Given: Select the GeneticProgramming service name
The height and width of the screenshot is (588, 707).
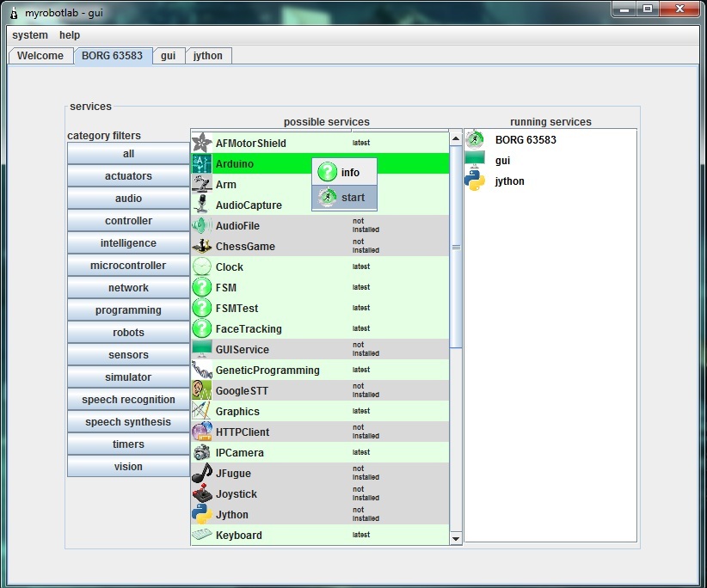Looking at the screenshot, I should (267, 371).
